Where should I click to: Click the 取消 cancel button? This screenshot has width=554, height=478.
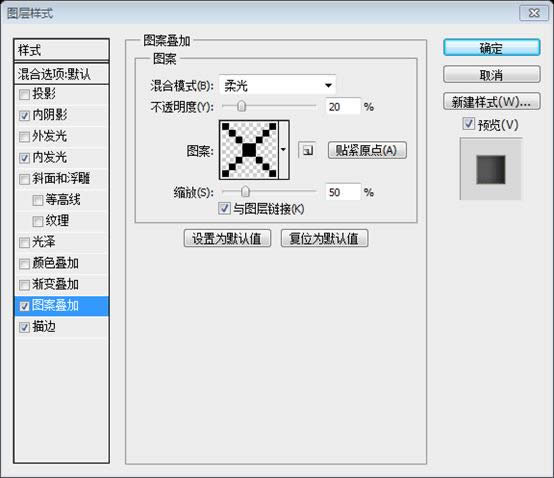click(491, 75)
